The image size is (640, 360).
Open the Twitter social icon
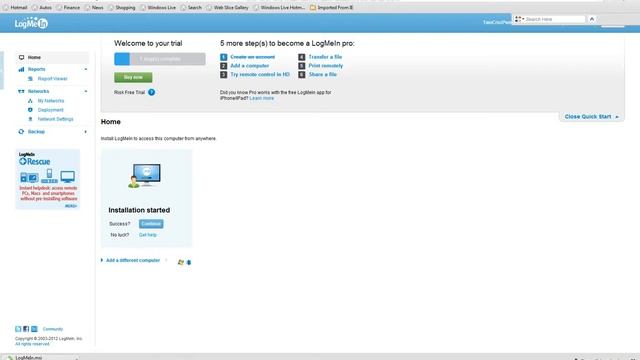18,329
